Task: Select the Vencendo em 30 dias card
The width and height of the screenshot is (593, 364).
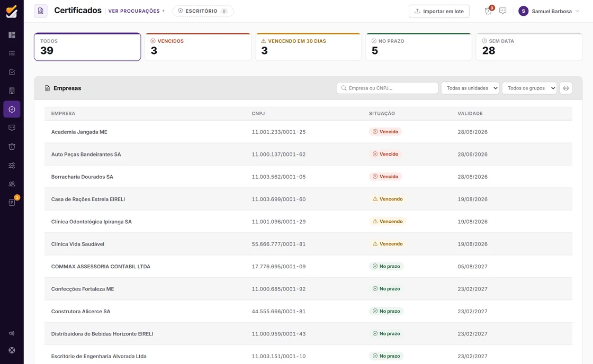Action: pyautogui.click(x=308, y=47)
